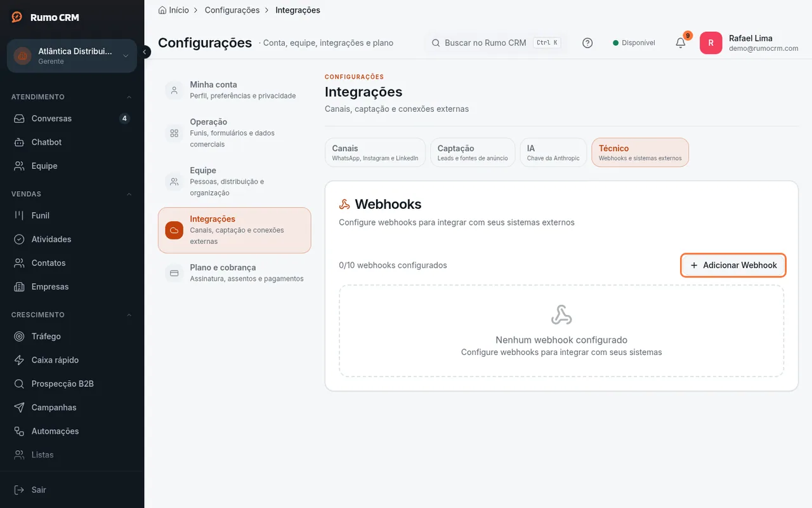Open Conversas inbox icon in sidebar
This screenshot has height=508, width=812.
coord(20,119)
